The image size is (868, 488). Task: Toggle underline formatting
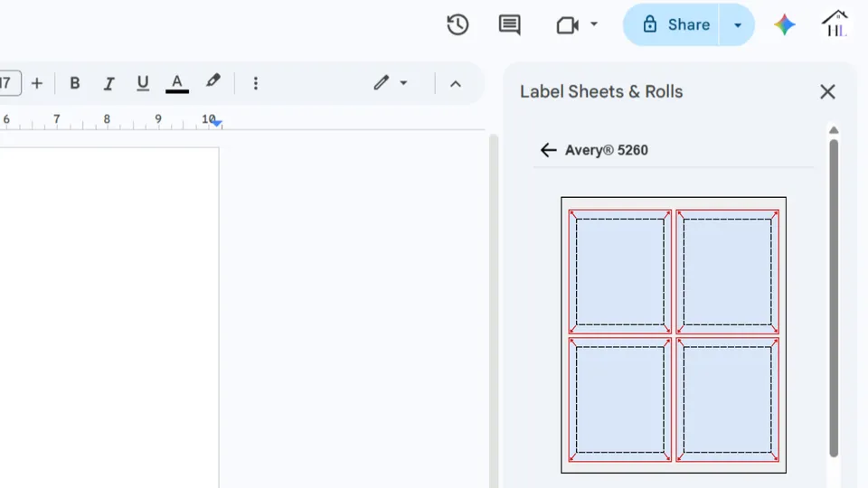point(143,83)
